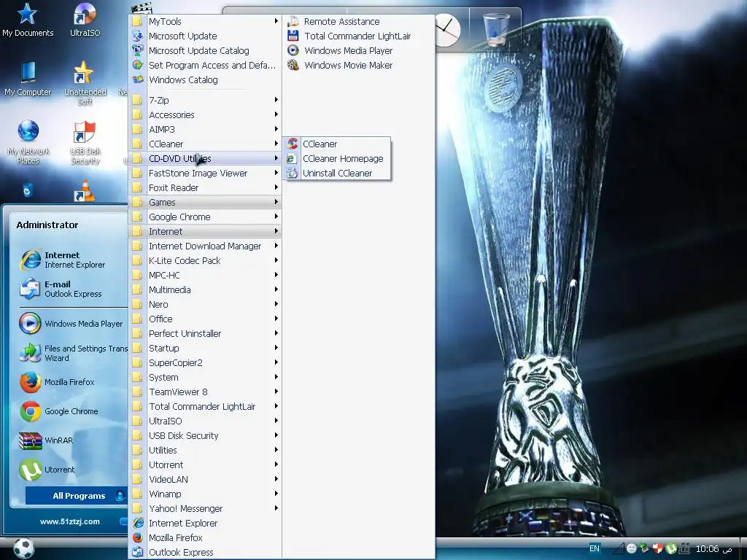Open USB Disk Security desktop shortcut

coord(85,142)
